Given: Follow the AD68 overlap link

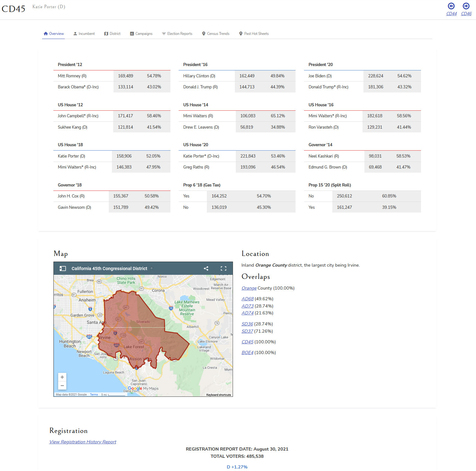Looking at the screenshot, I should tap(247, 299).
